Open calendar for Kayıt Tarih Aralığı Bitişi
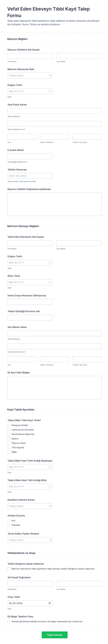The height and width of the screenshot is (644, 108). 50,486
